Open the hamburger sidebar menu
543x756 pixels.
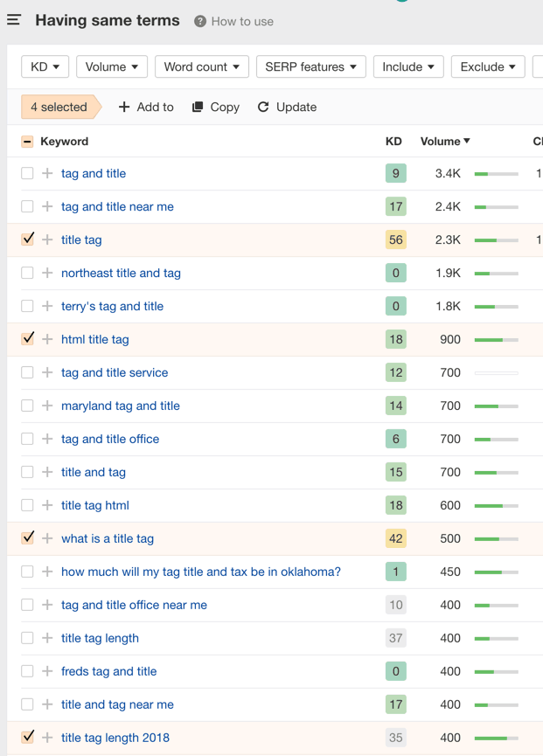coord(14,20)
